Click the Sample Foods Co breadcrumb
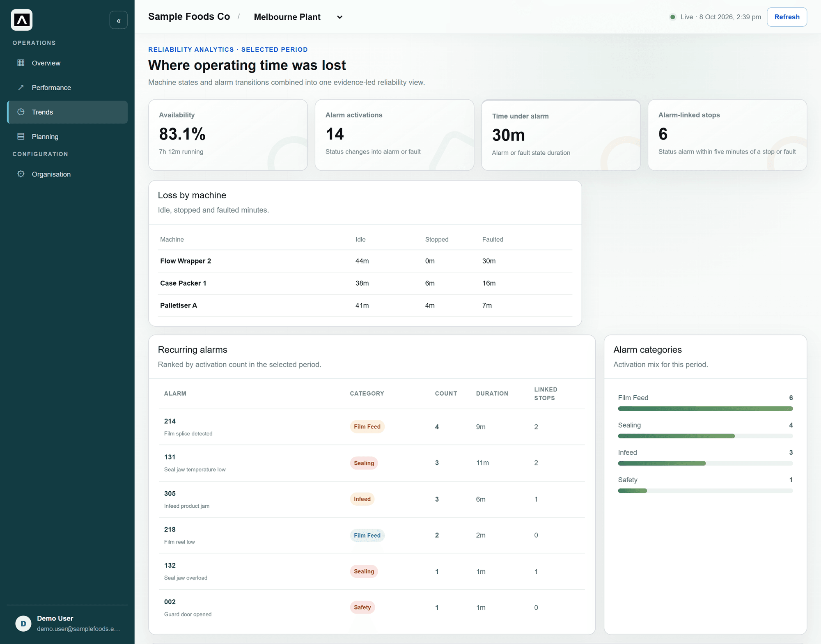Screen dimensions: 821x644 click(x=189, y=16)
